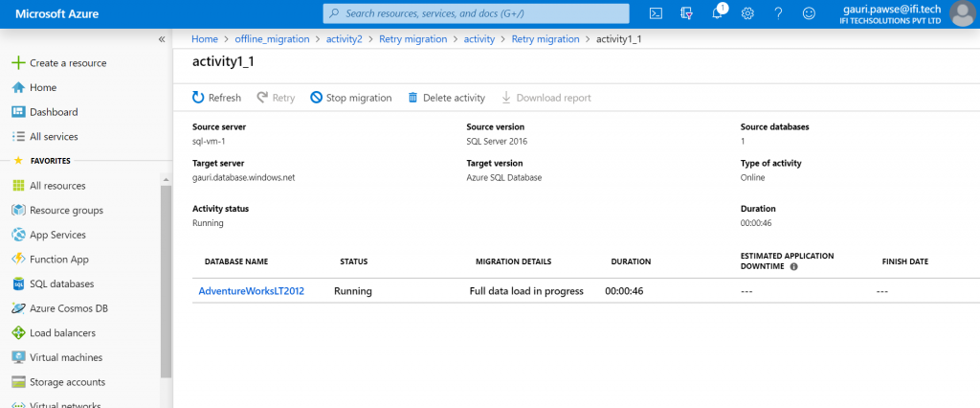Screen dimensions: 980x408
Task: Go to Home in the breadcrumb
Action: coord(205,39)
